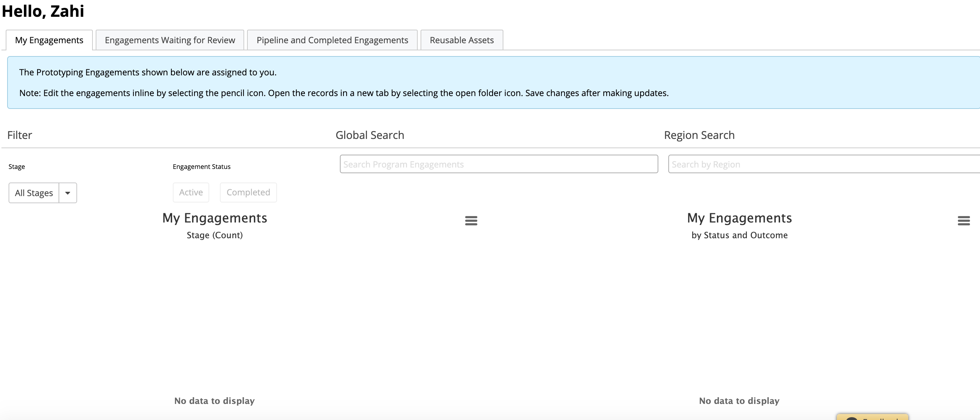Viewport: 980px width, 420px height.
Task: Click the My Engagements Stage (Count) chart title
Action: 215,218
